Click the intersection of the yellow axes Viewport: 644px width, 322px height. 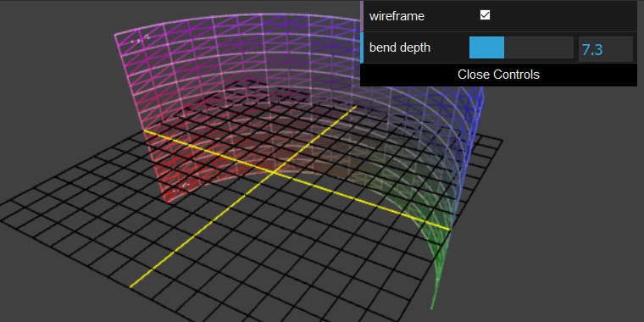[x=275, y=172]
